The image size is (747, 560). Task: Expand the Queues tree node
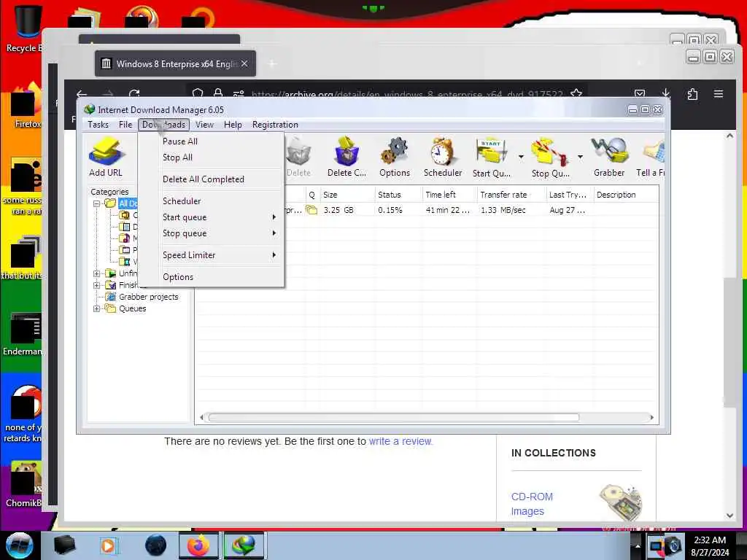97,308
